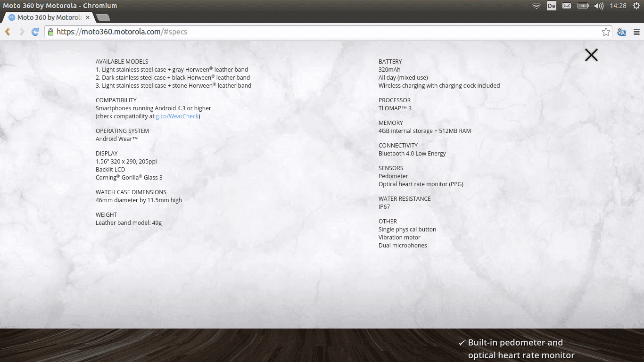Click the 'IP67' rating text

384,207
